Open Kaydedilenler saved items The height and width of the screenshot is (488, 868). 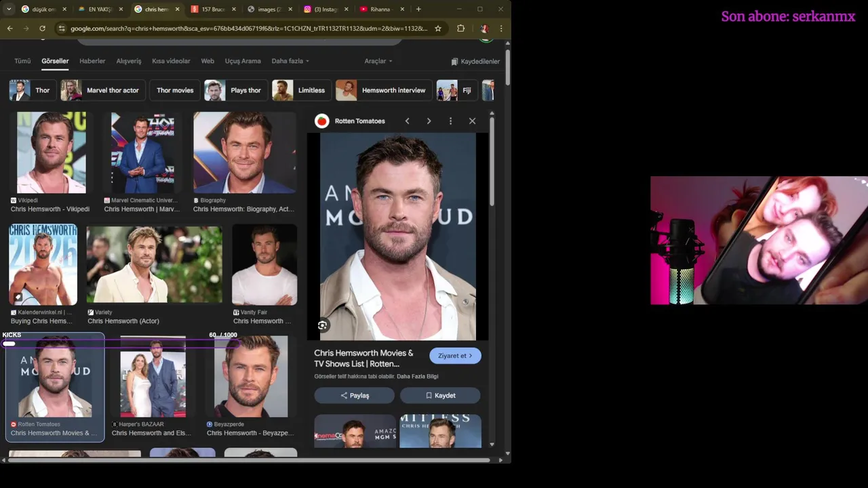475,61
